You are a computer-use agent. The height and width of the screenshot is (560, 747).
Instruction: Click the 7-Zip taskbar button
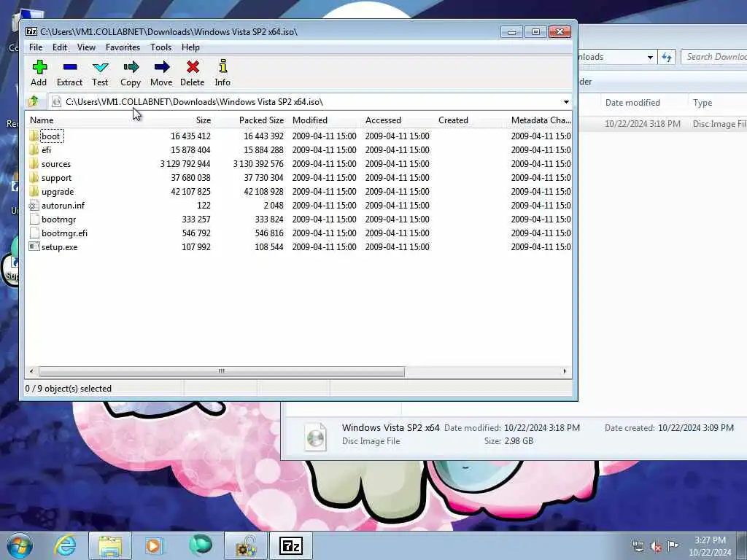click(291, 545)
